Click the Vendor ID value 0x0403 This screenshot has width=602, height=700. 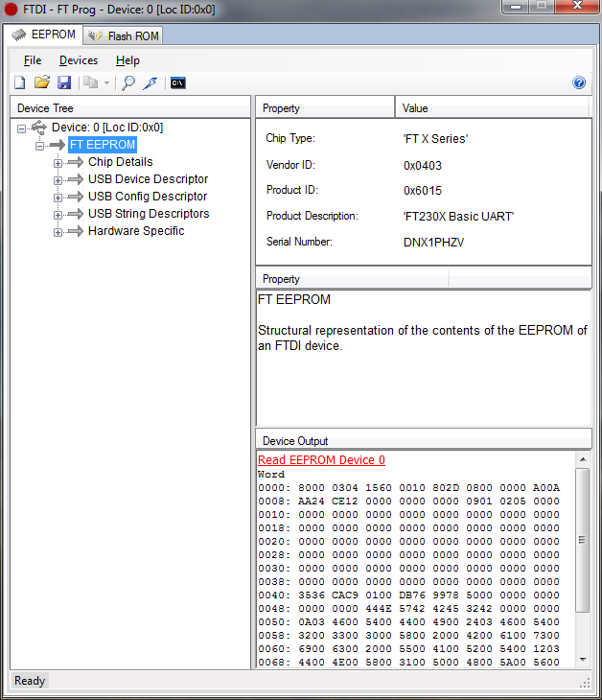[x=422, y=166]
